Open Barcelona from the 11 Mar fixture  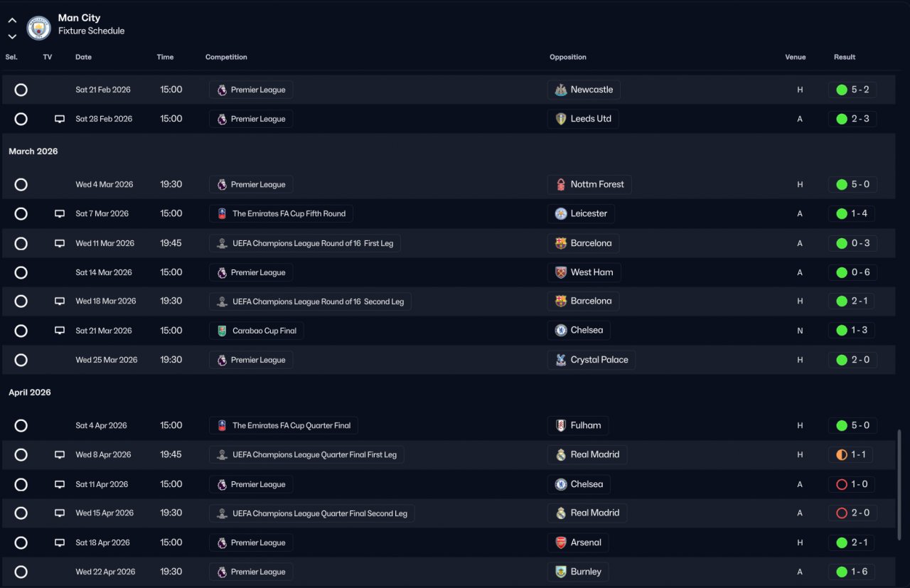coord(583,243)
